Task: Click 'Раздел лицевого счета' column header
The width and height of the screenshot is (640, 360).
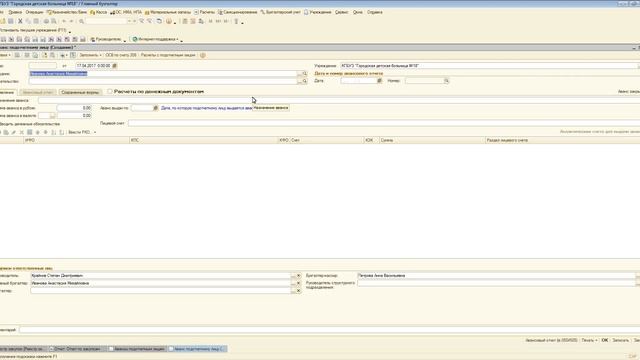Action: click(562, 140)
